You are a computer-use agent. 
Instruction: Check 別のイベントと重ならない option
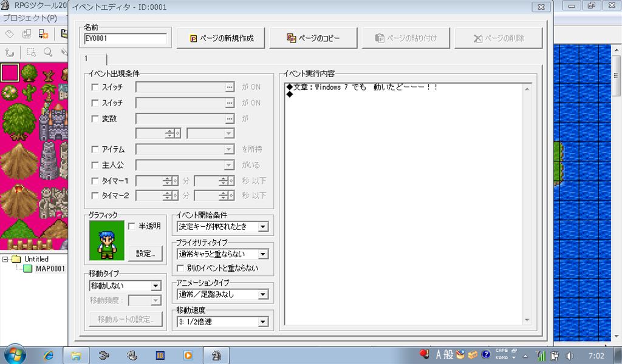[180, 269]
